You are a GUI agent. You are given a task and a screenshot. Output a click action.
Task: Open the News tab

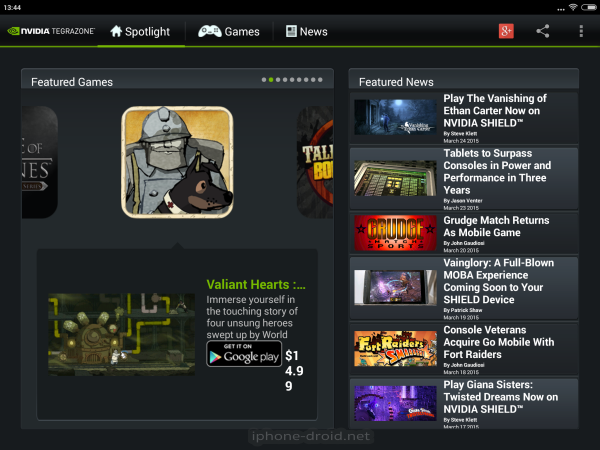[x=307, y=31]
